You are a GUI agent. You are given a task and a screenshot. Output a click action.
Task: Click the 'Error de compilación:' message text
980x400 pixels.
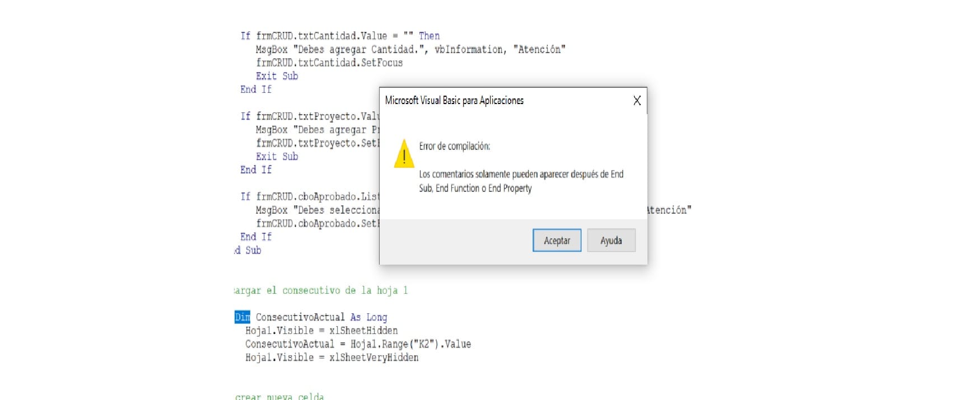[x=454, y=147]
